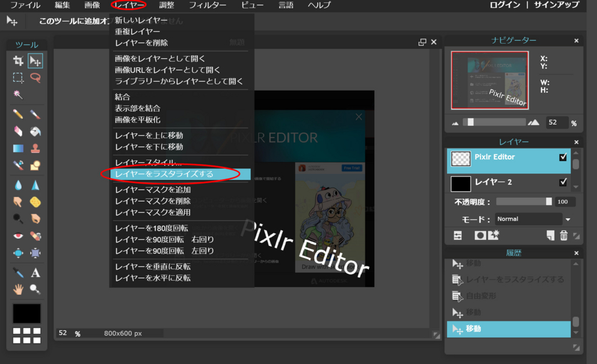Select the red Lasso tool
The width and height of the screenshot is (597, 364).
tap(36, 77)
